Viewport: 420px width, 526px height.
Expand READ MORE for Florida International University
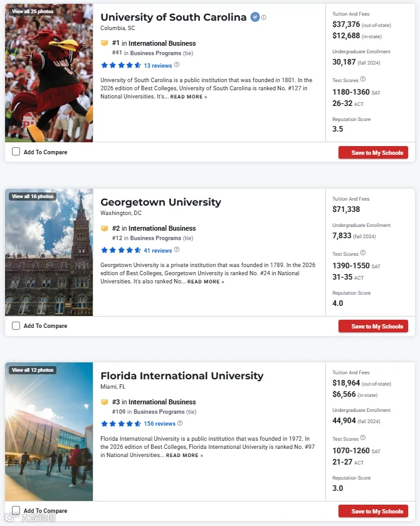click(x=184, y=455)
